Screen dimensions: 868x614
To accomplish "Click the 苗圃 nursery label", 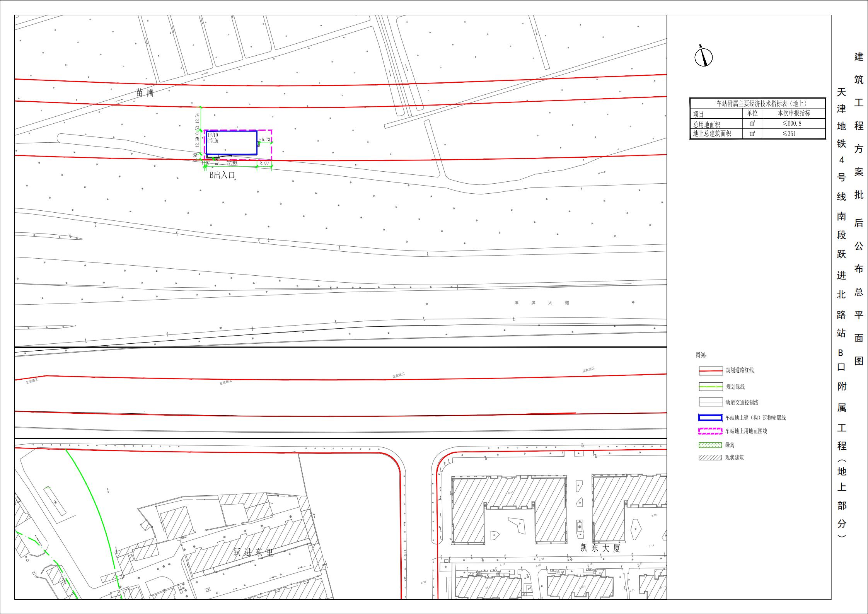I will point(145,93).
